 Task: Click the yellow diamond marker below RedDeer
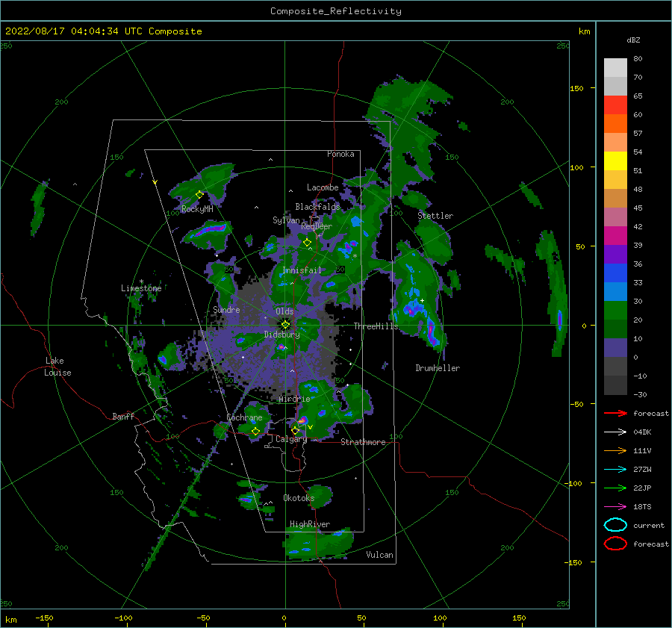[307, 243]
